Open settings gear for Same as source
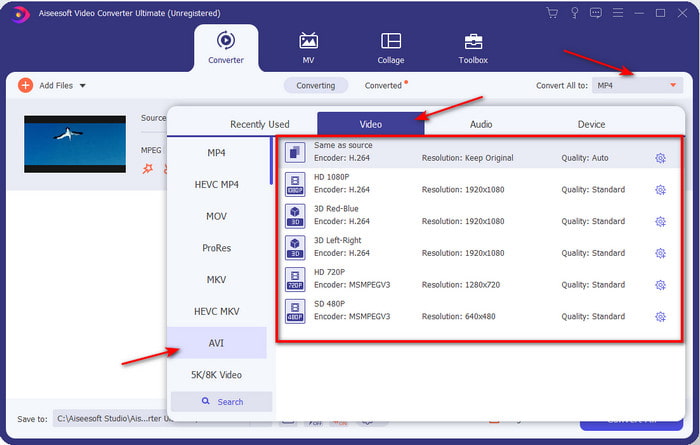This screenshot has height=445, width=700. click(660, 158)
